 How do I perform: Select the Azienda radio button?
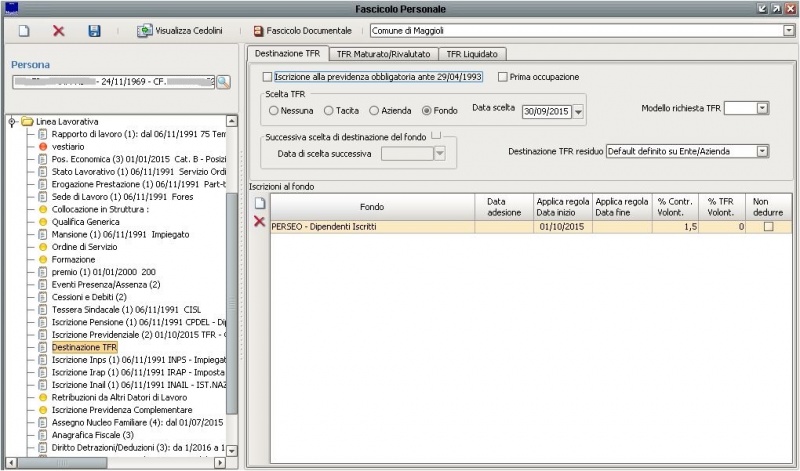(x=375, y=110)
